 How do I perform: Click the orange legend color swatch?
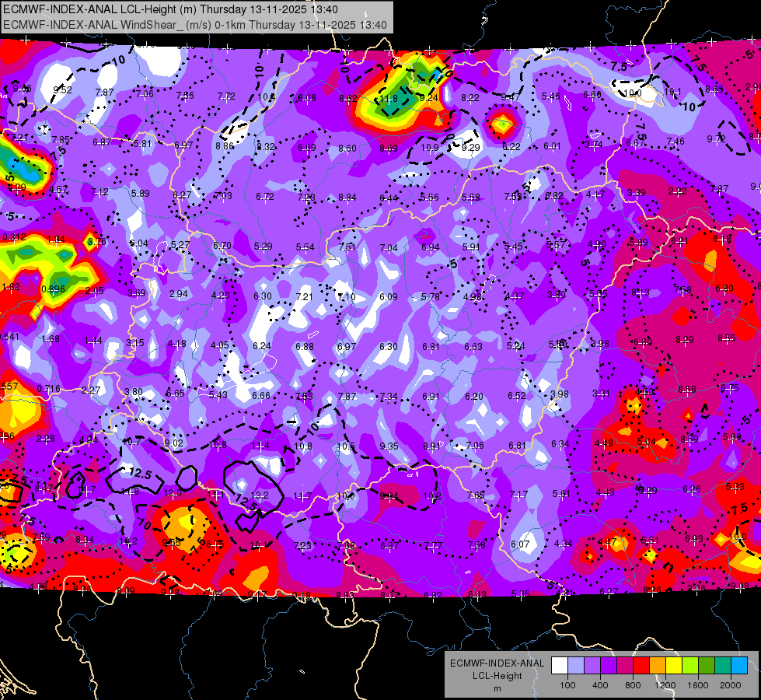point(657,666)
